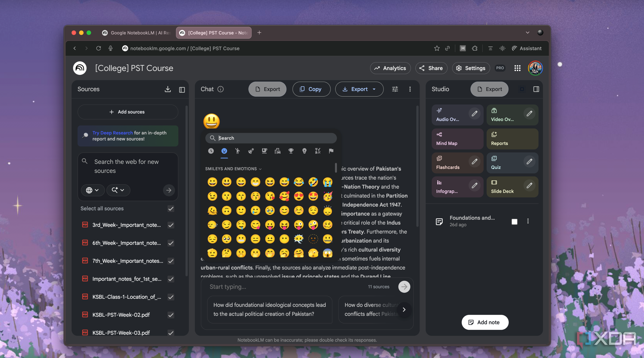644x358 pixels.
Task: Edit the Flashcards card
Action: [474, 161]
